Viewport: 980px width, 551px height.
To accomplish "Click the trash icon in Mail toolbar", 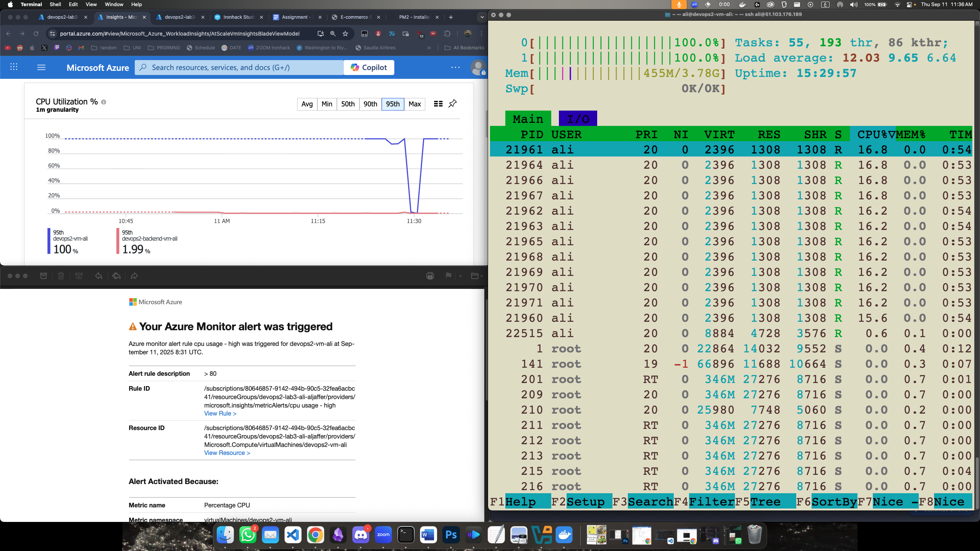I will tap(61, 276).
